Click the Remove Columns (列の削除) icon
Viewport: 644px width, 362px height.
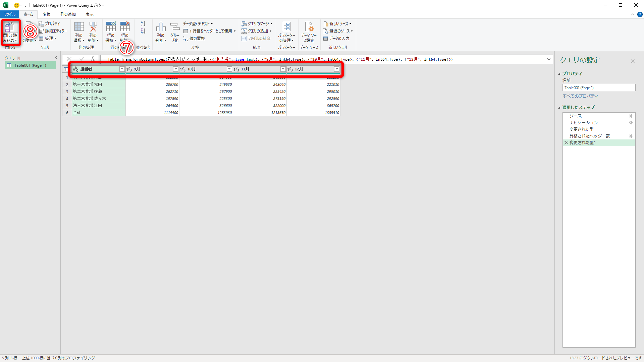(x=93, y=27)
